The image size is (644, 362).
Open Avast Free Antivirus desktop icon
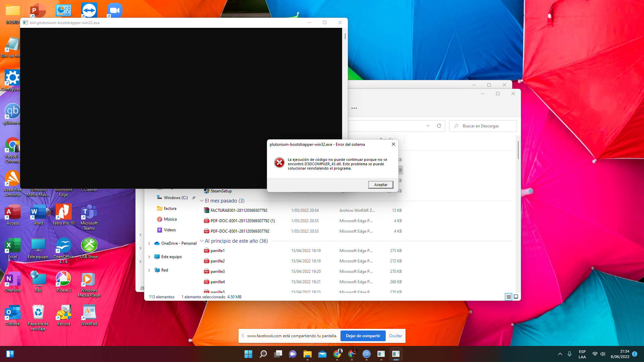click(x=12, y=184)
